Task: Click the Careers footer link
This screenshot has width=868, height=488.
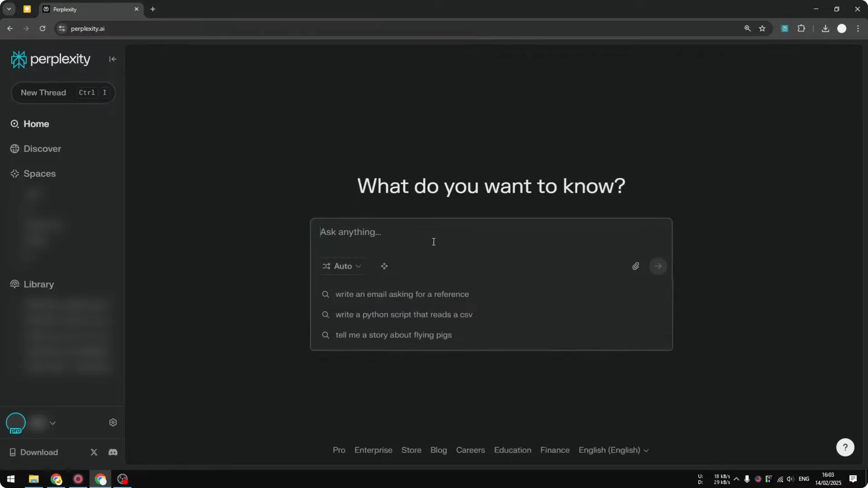Action: coord(470,450)
